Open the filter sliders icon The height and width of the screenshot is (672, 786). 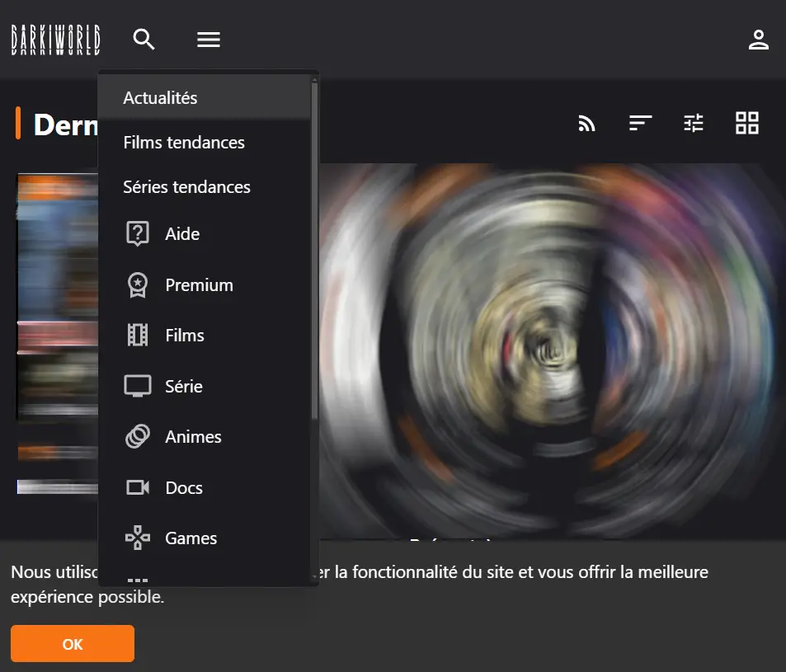pyautogui.click(x=694, y=123)
